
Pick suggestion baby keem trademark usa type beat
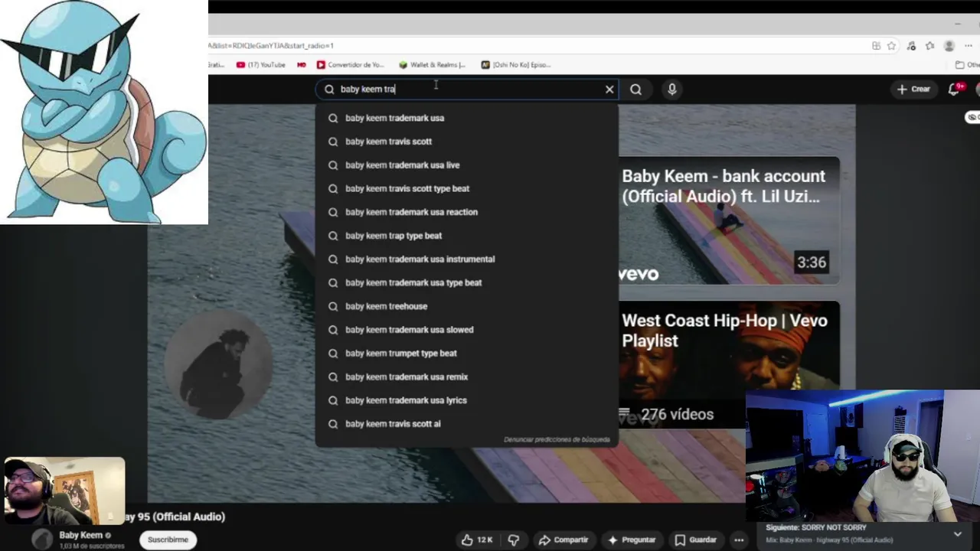pos(467,282)
